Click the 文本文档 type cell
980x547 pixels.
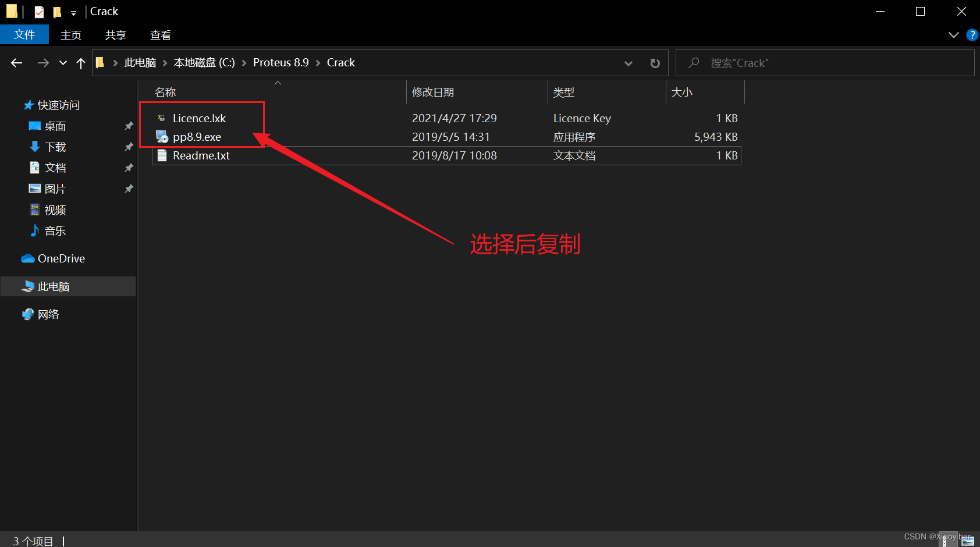[x=574, y=155]
